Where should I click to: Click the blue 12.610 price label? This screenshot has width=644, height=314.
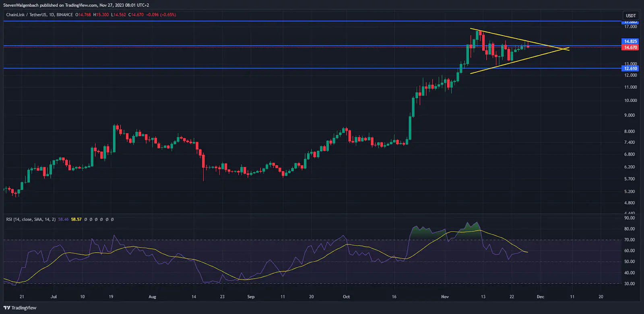[x=630, y=69]
